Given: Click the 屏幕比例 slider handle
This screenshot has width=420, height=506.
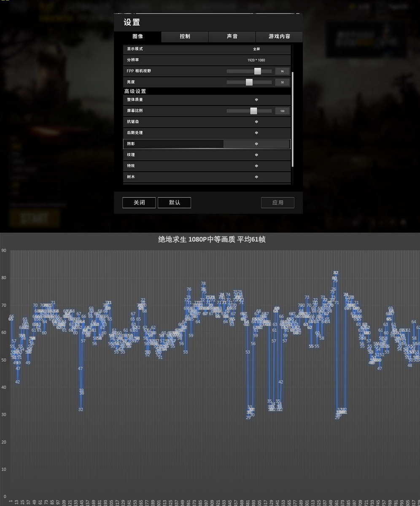Looking at the screenshot, I should click(x=253, y=111).
